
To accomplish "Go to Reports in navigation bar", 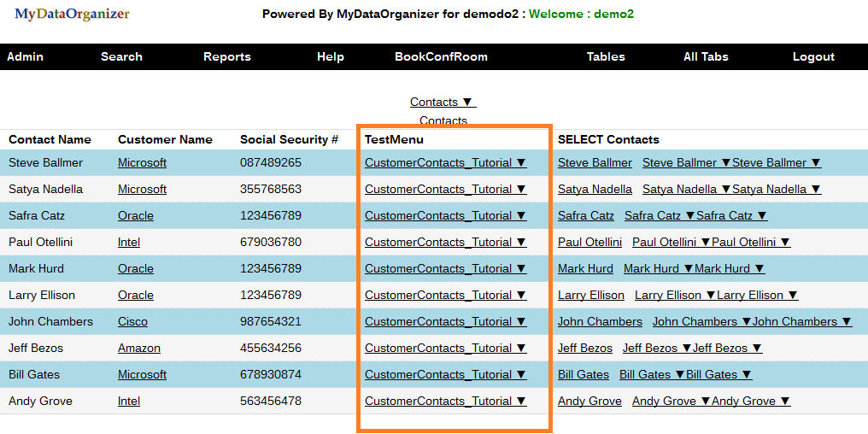I will (227, 56).
